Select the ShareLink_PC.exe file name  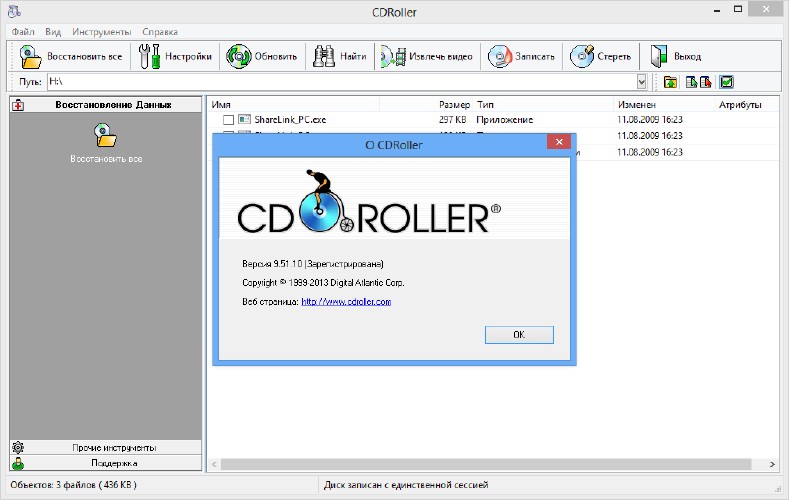point(290,120)
